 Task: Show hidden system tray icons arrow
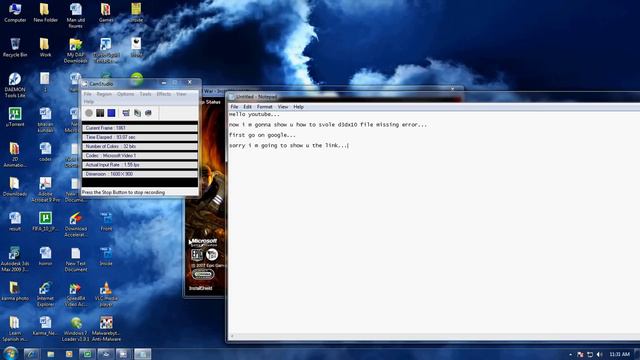point(570,354)
